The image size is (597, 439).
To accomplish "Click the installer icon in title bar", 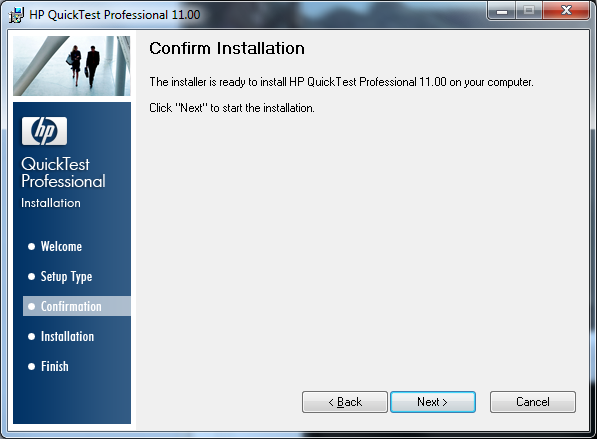I will pos(16,15).
